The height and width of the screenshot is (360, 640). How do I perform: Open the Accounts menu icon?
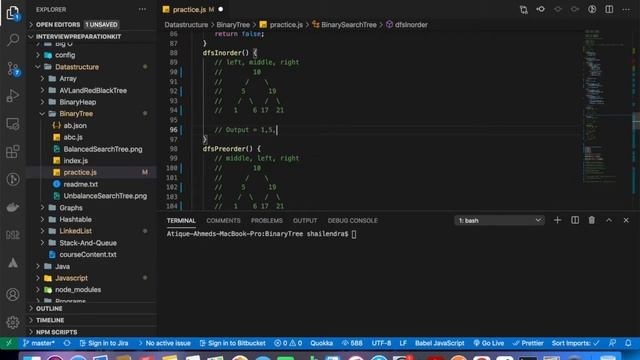click(x=13, y=294)
